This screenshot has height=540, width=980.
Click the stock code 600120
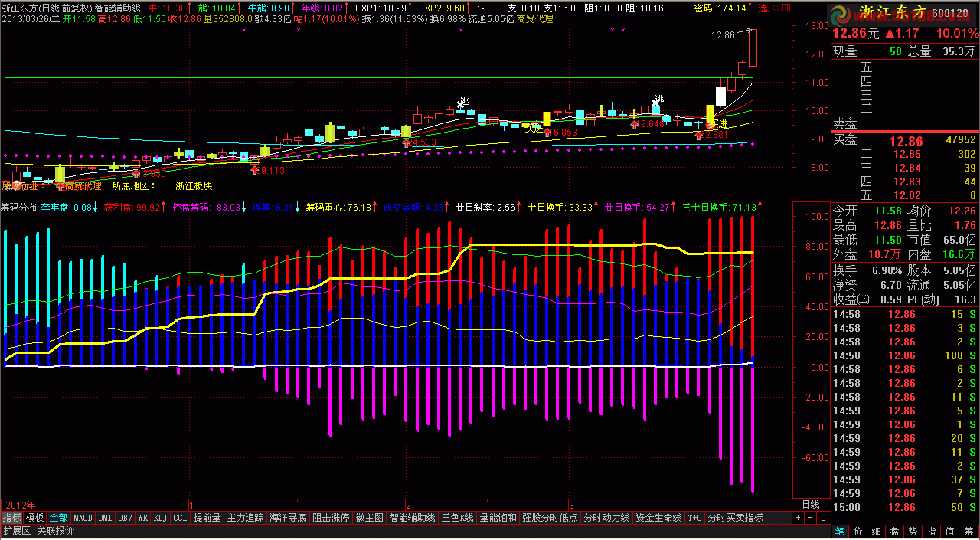pyautogui.click(x=949, y=12)
